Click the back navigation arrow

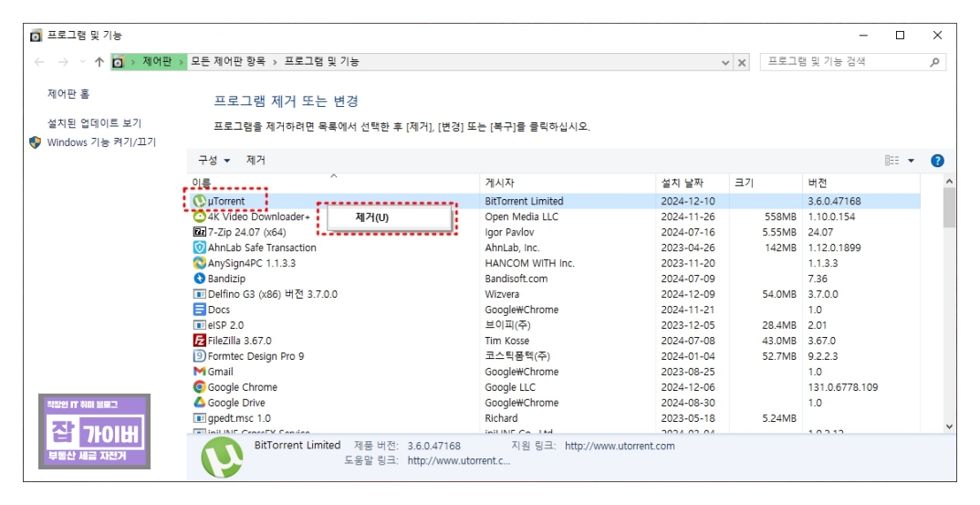(39, 62)
